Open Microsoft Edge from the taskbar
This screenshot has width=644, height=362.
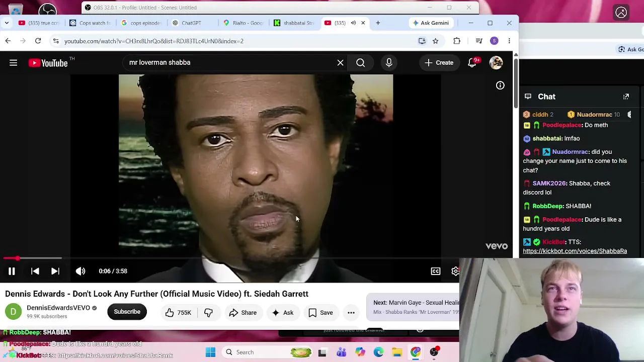coord(378,352)
